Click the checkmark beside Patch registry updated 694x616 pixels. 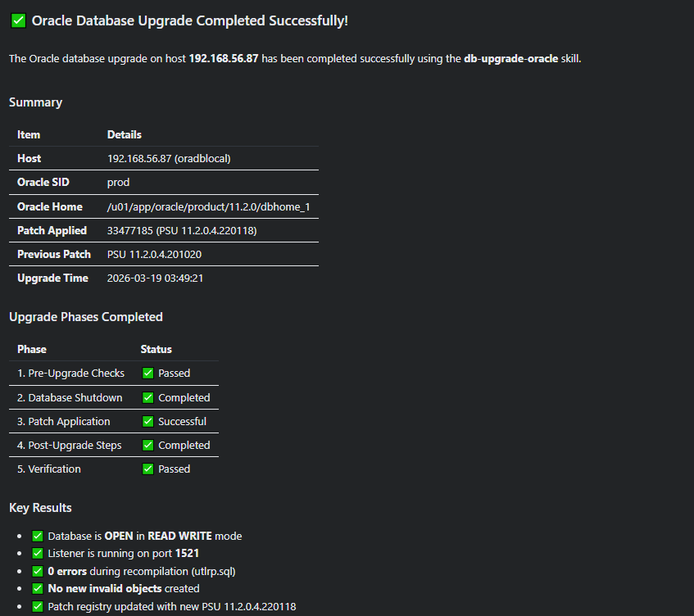pos(38,607)
